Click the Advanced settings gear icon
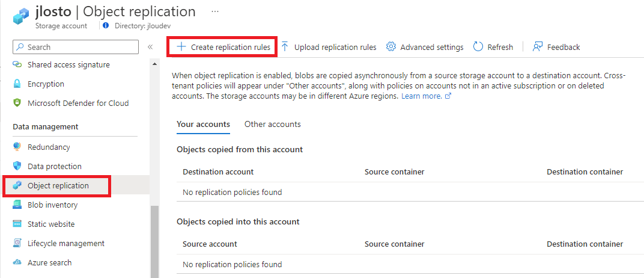This screenshot has height=278, width=644. (x=391, y=47)
